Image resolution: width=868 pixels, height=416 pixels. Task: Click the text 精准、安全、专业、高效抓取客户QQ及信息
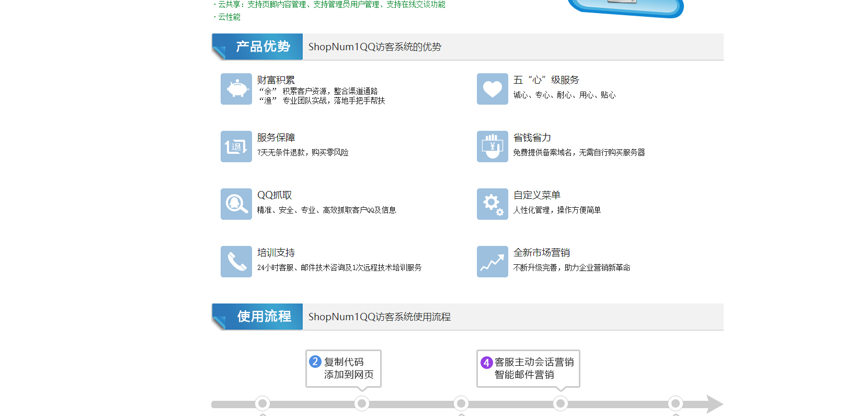[x=326, y=210]
